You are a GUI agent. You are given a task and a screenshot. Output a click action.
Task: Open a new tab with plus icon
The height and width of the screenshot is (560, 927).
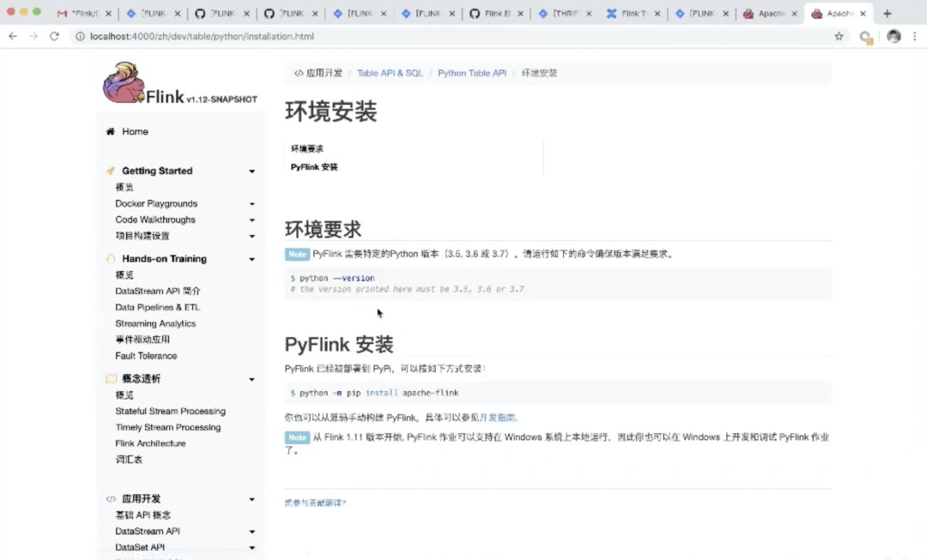point(887,14)
